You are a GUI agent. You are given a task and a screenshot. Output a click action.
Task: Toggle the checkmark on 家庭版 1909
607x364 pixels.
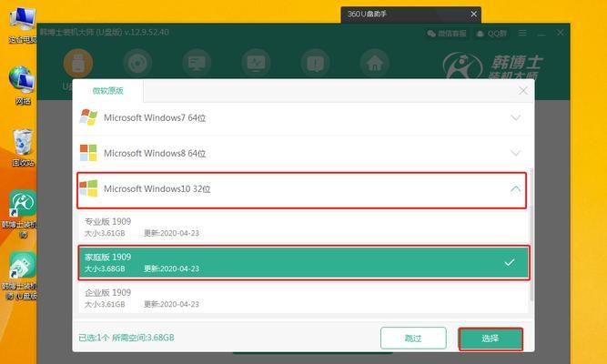pyautogui.click(x=510, y=263)
